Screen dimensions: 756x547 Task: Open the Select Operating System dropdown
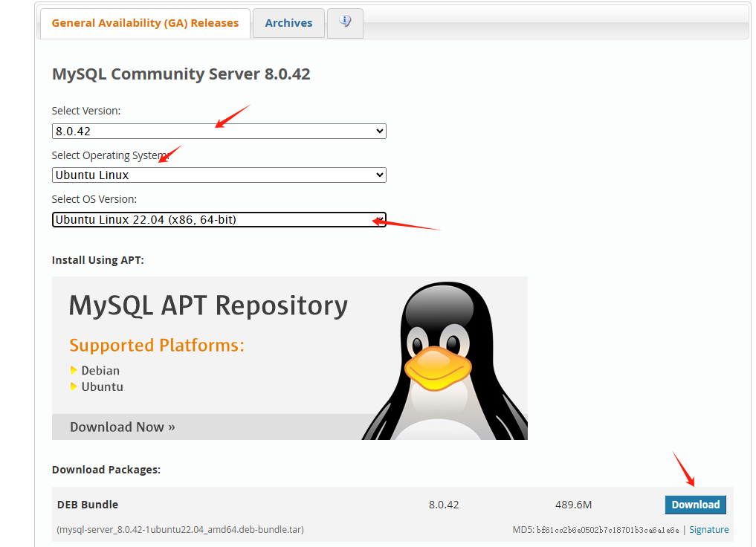219,175
